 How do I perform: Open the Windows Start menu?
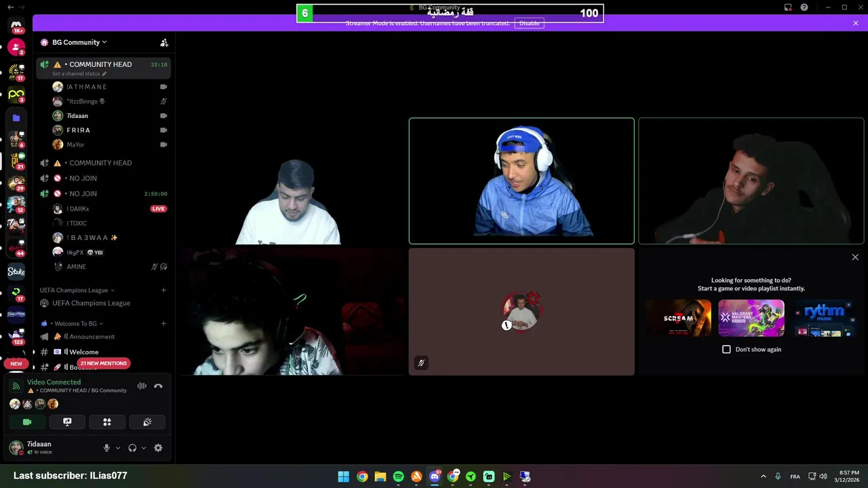344,476
